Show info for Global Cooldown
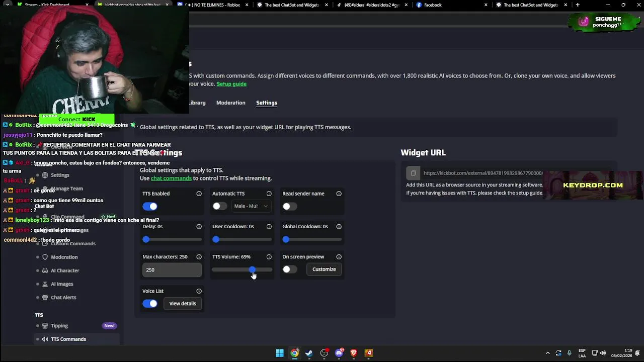This screenshot has width=644, height=362. pyautogui.click(x=339, y=227)
